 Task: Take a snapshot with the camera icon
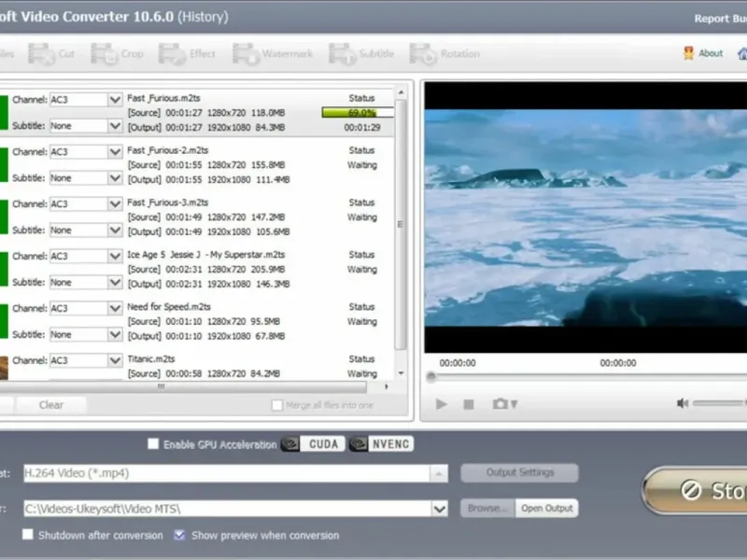tap(500, 404)
